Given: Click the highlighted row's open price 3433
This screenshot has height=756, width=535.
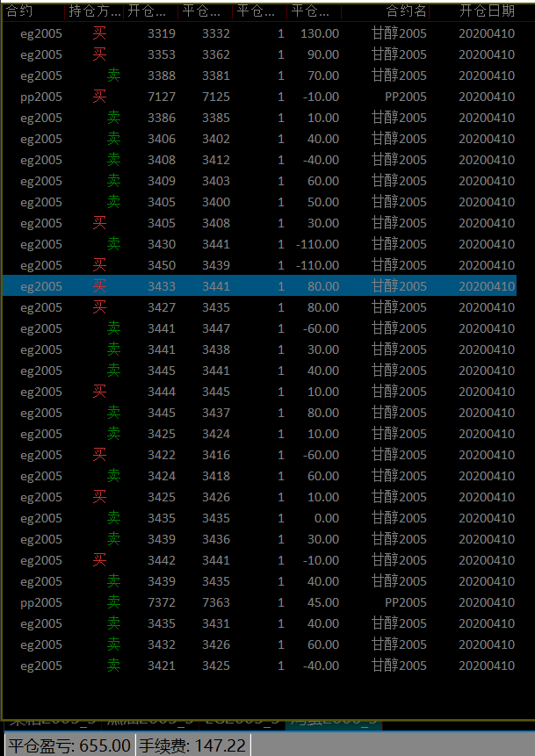Looking at the screenshot, I should [162, 286].
